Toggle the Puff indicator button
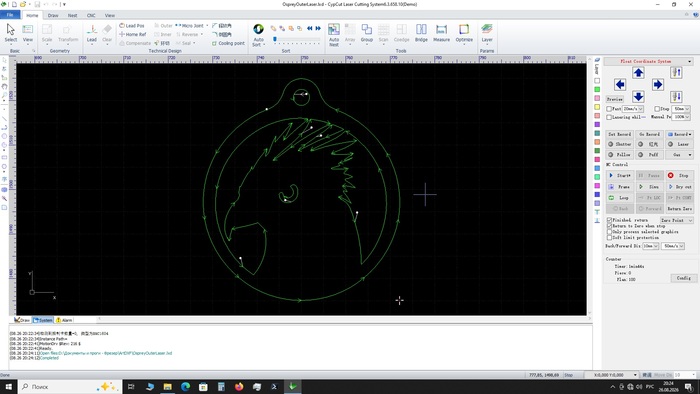The height and width of the screenshot is (394, 700). click(x=650, y=154)
